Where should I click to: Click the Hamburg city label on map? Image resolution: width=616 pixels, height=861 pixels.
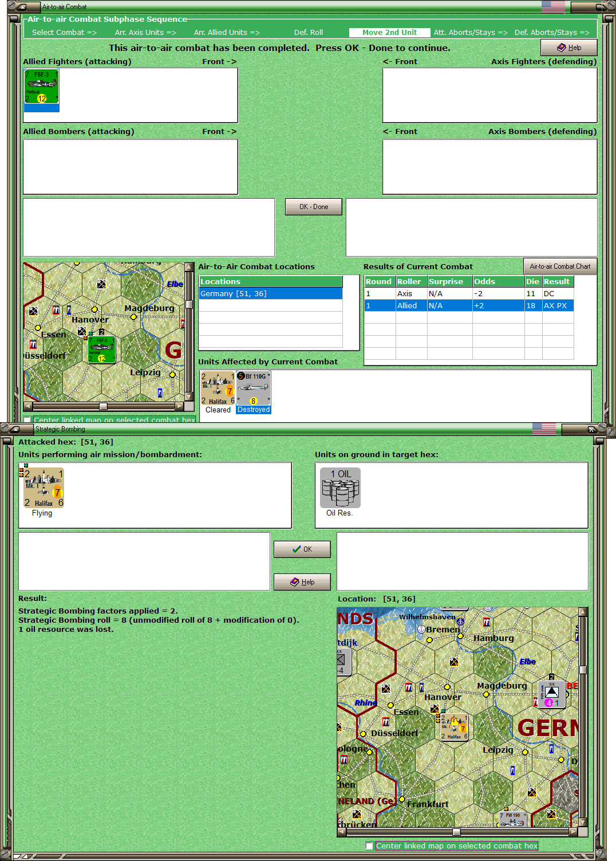point(493,638)
